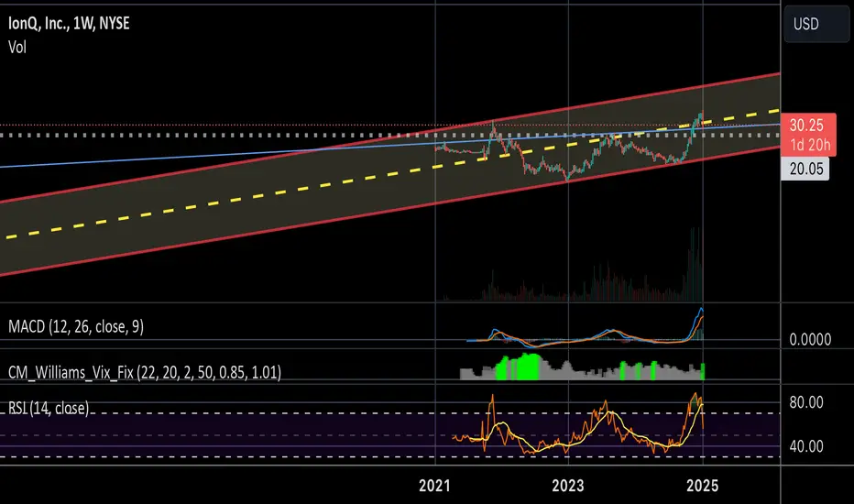Click the 30.25 current price label
Screen dimensions: 854x504
(806, 126)
